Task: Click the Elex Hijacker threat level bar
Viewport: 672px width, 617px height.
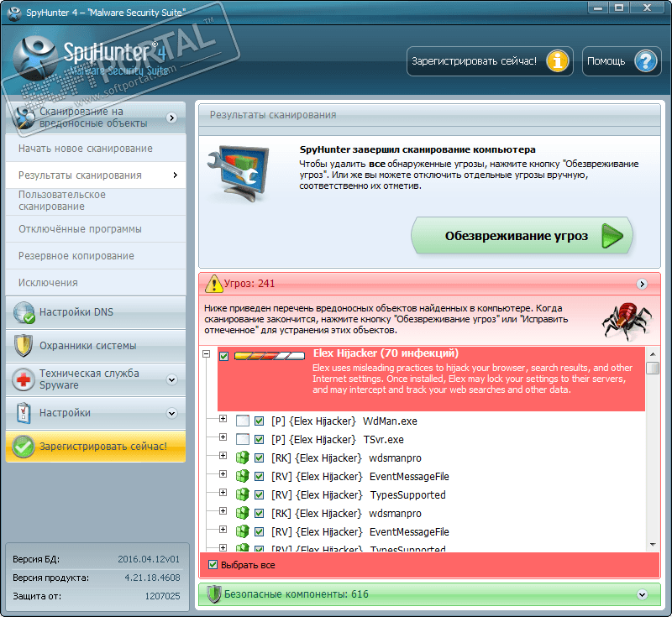Action: (x=270, y=356)
